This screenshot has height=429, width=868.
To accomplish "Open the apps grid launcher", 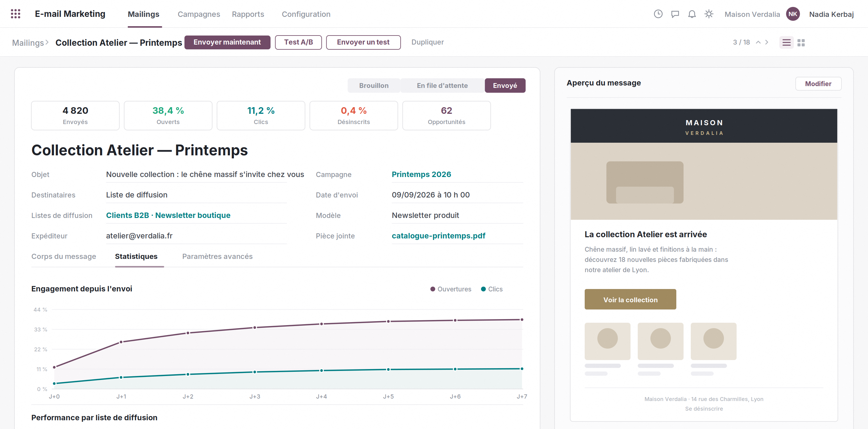I will [x=15, y=14].
